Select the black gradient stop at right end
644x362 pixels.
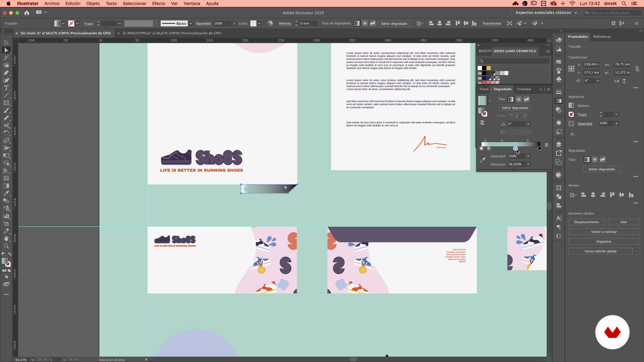(540, 148)
